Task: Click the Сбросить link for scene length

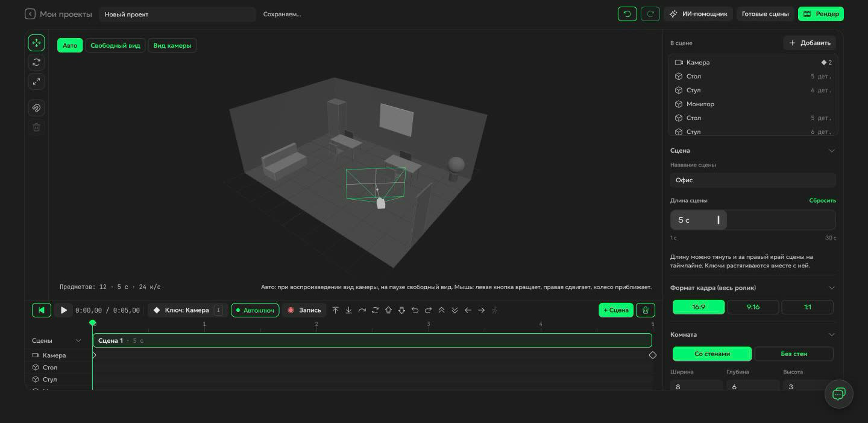Action: pyautogui.click(x=822, y=200)
